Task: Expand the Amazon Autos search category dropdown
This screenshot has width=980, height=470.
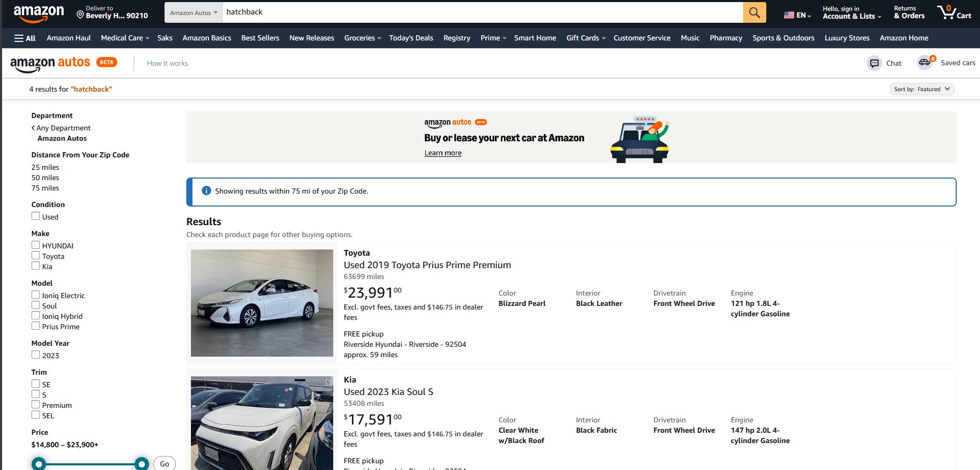Action: pyautogui.click(x=194, y=12)
